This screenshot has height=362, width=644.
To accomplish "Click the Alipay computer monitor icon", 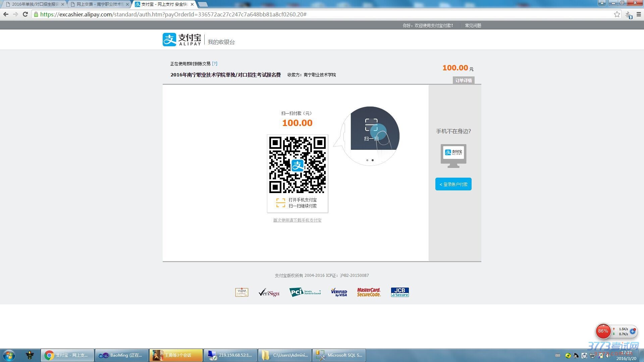I will [453, 156].
